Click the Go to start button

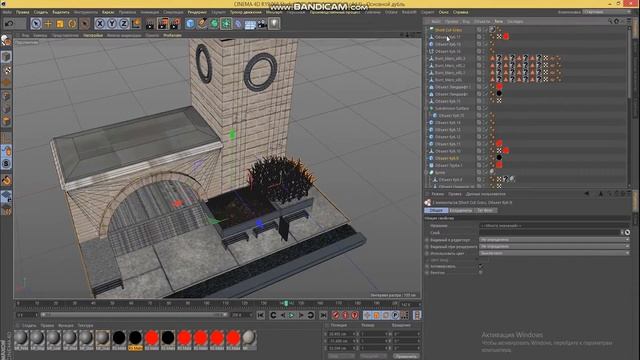[x=260, y=315]
